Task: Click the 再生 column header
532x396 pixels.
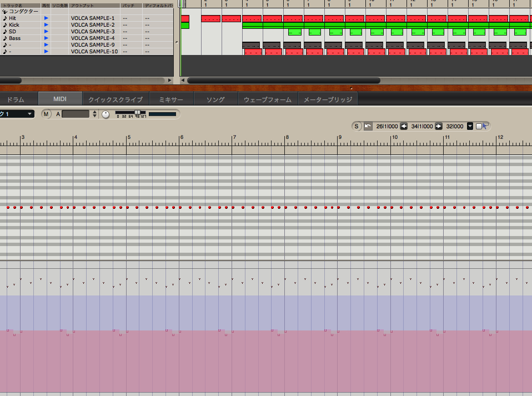Action: coord(46,6)
